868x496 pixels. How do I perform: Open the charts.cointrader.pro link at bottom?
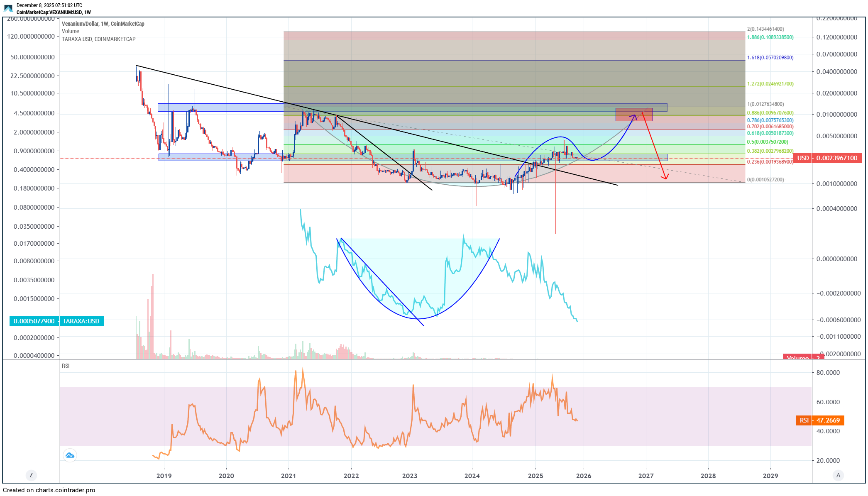coord(65,490)
